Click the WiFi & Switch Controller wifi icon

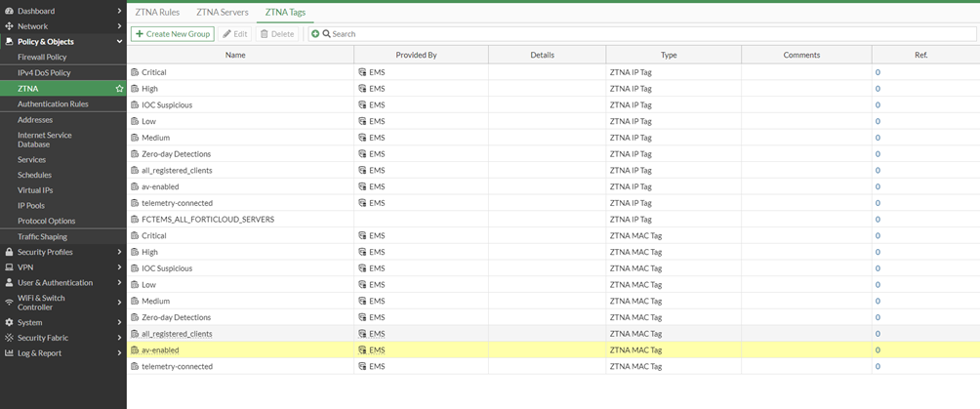point(9,303)
